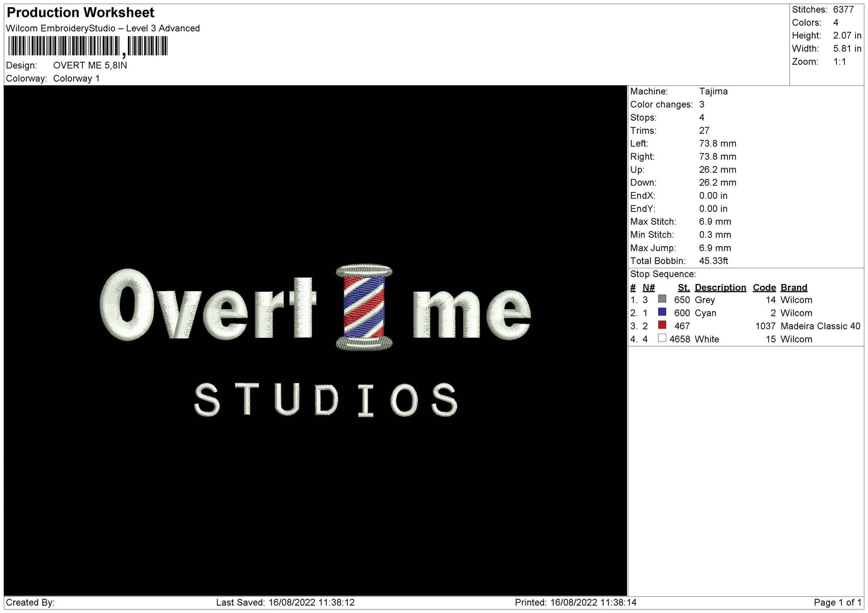Click the Cyan description in stop row 2
This screenshot has height=613, width=868.
[705, 313]
